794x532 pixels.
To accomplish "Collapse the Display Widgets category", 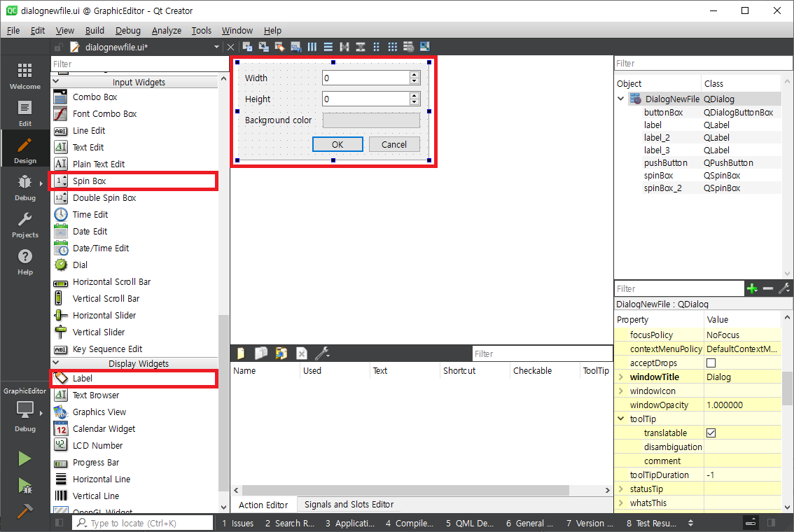I will coord(56,363).
